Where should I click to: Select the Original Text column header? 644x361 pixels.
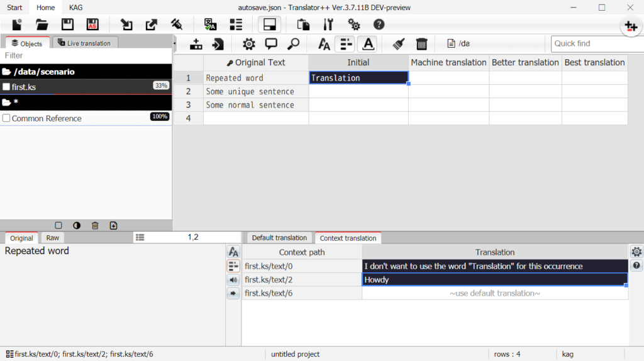(x=256, y=62)
